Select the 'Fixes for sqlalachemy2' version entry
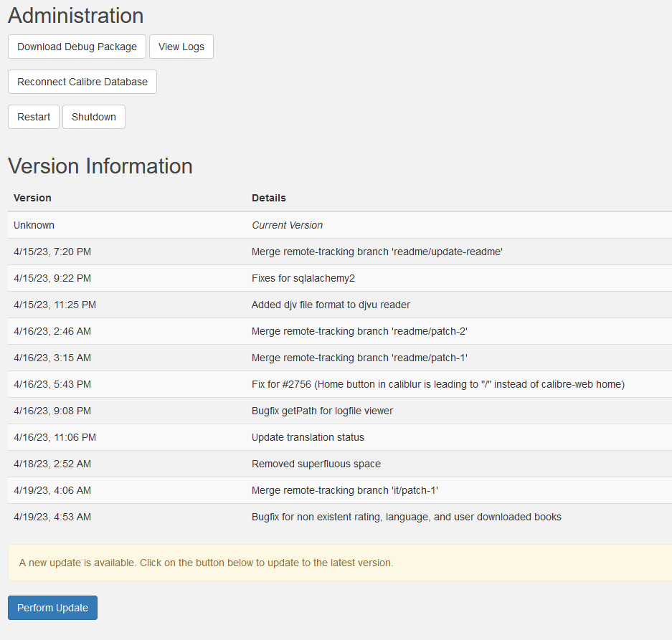Image resolution: width=672 pixels, height=640 pixels. tap(303, 278)
